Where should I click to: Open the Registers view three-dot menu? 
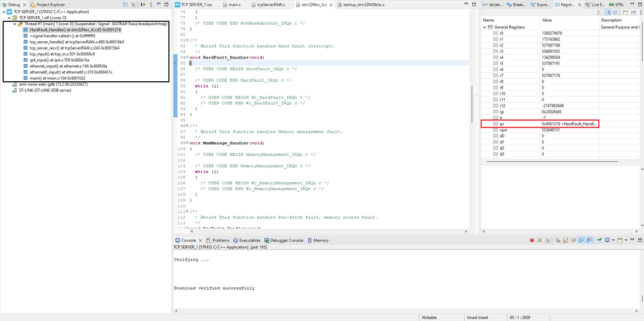coord(641,12)
